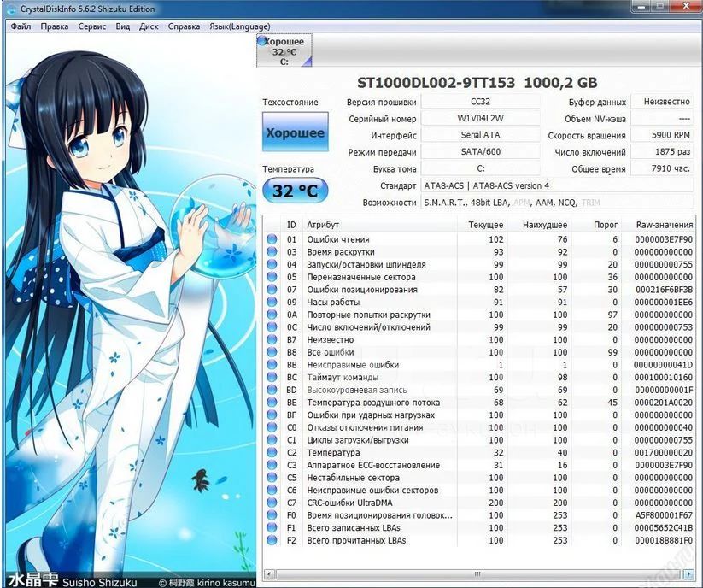Click the firmware version field CC32
This screenshot has height=588, width=703.
pyautogui.click(x=480, y=102)
